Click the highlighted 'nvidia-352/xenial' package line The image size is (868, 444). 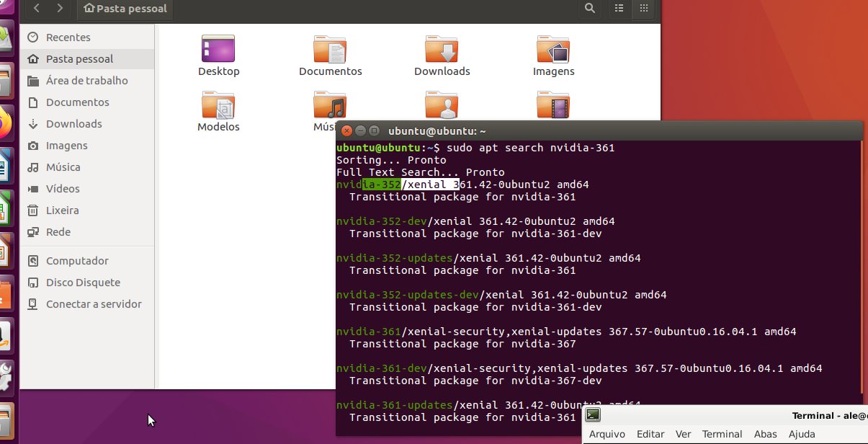pos(462,185)
